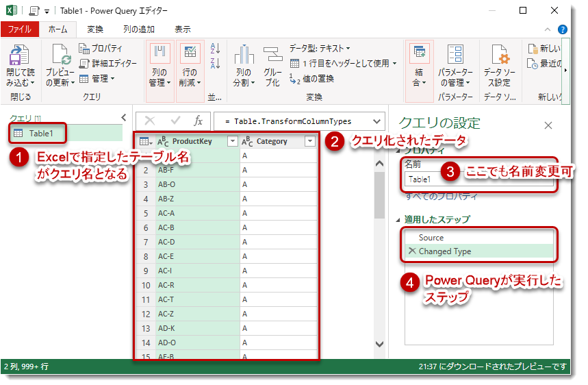
Task: Switch to the View (表示) tab
Action: (x=183, y=29)
